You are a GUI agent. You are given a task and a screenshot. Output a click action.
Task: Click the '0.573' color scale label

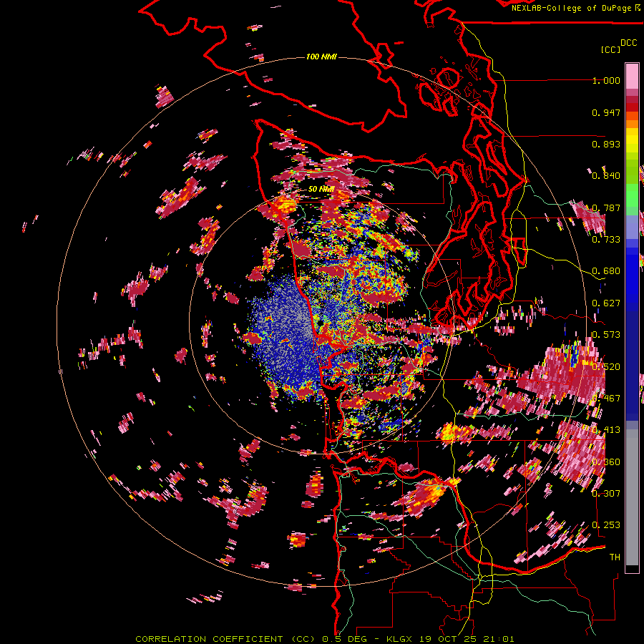[x=606, y=335]
